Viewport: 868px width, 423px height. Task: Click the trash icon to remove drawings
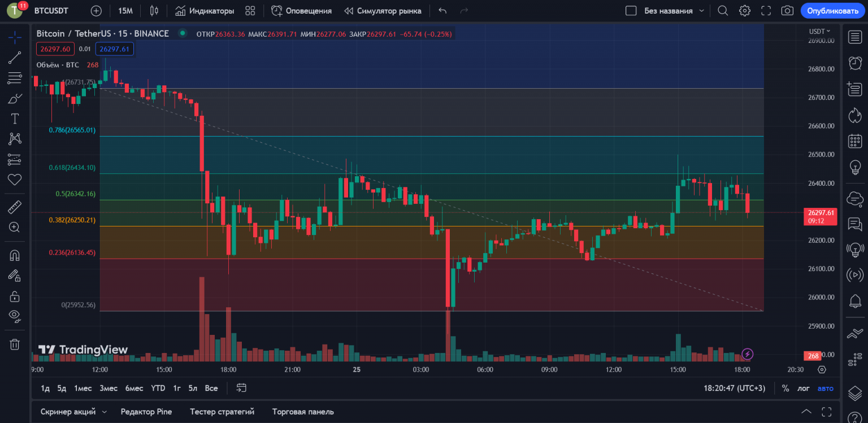[x=15, y=344]
